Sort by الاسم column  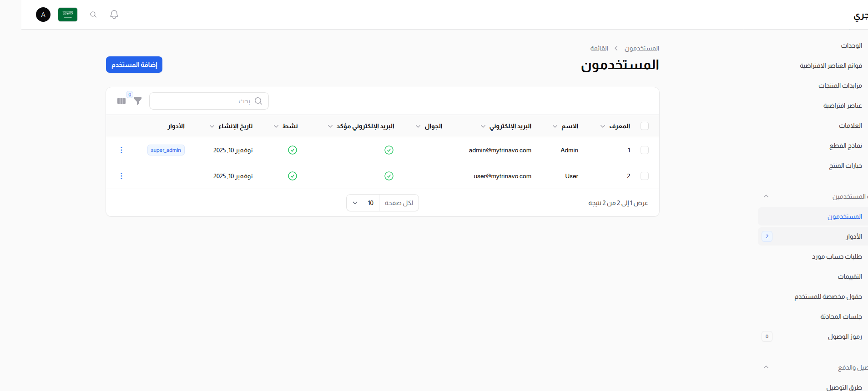point(565,126)
